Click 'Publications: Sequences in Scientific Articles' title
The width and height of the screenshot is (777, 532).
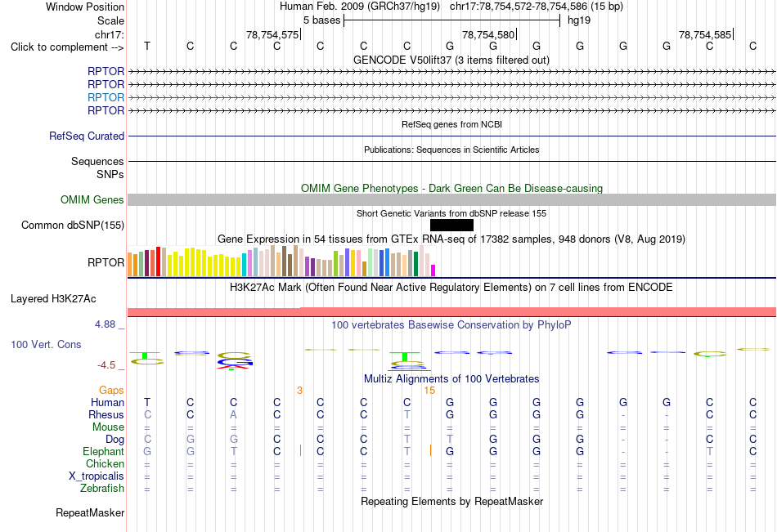click(451, 150)
